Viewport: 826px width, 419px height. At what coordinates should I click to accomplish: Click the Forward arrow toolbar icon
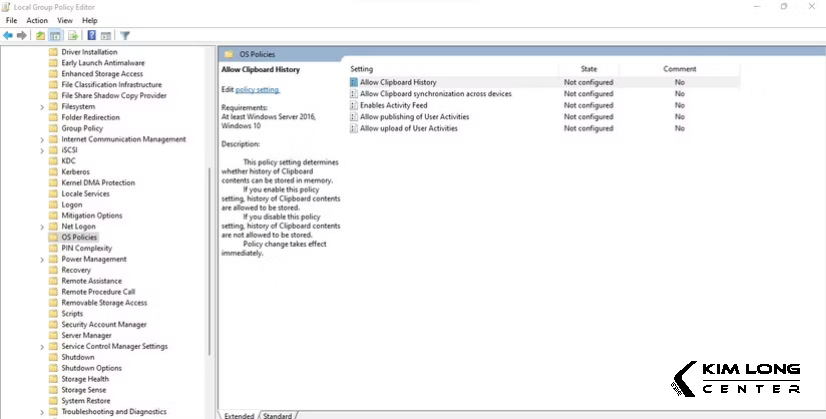[x=21, y=35]
